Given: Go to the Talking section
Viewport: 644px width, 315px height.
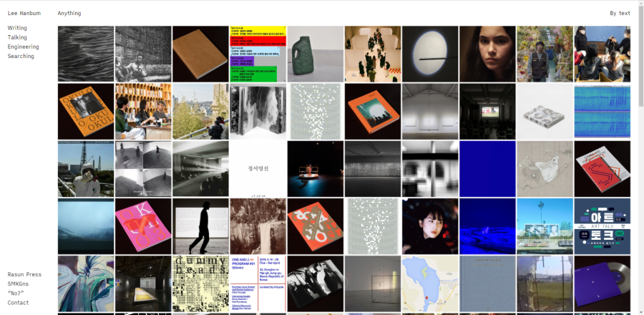Looking at the screenshot, I should click(x=17, y=37).
